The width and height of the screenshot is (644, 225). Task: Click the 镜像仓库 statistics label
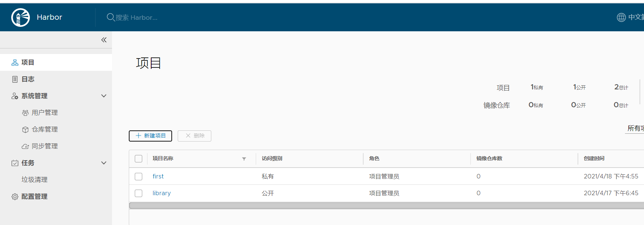click(x=497, y=105)
